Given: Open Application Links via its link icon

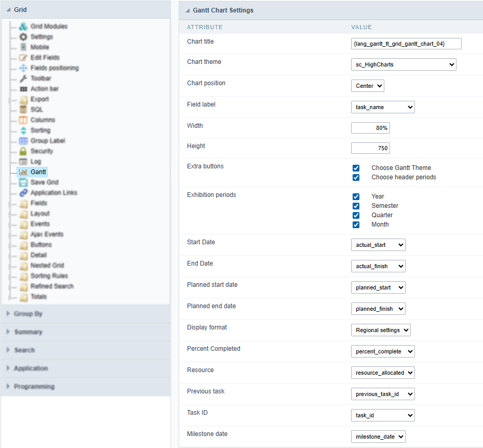Looking at the screenshot, I should point(23,192).
